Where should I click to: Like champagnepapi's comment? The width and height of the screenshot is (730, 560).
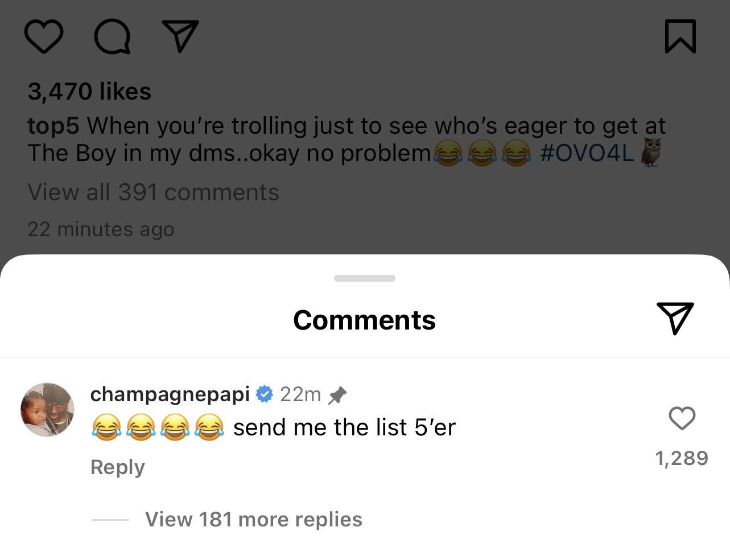682,418
